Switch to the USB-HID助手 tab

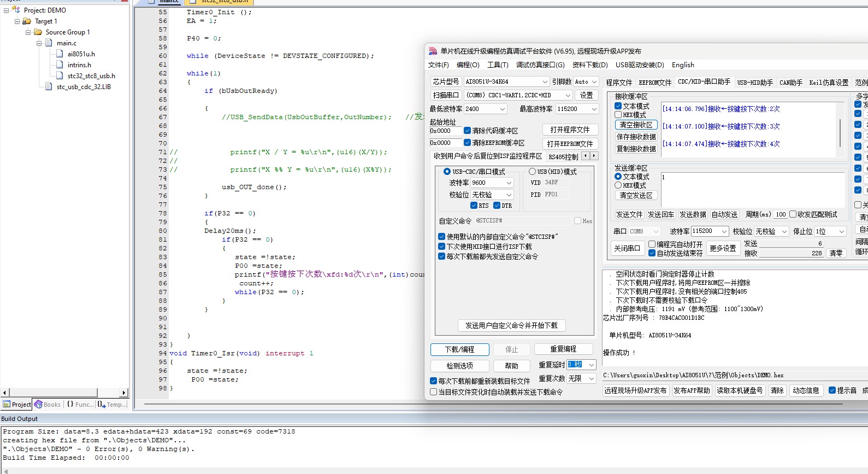(x=755, y=83)
